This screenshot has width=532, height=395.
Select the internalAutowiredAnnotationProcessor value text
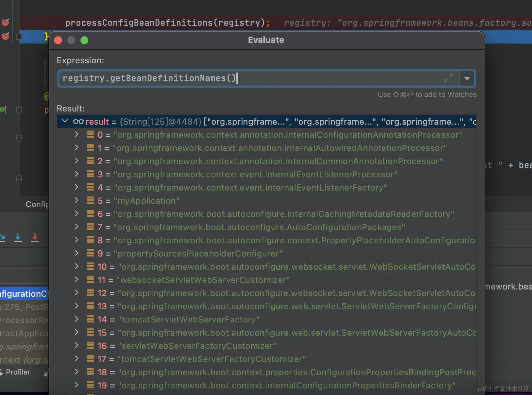[x=280, y=148]
